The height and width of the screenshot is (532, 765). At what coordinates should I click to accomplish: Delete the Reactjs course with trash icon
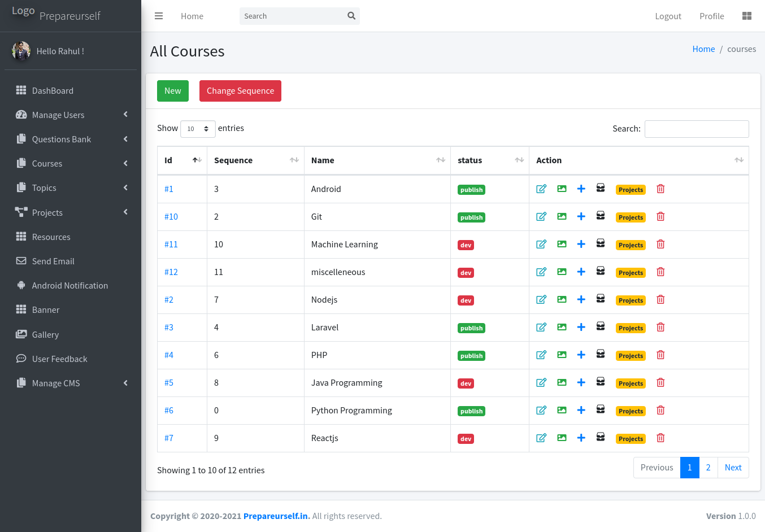coord(660,438)
